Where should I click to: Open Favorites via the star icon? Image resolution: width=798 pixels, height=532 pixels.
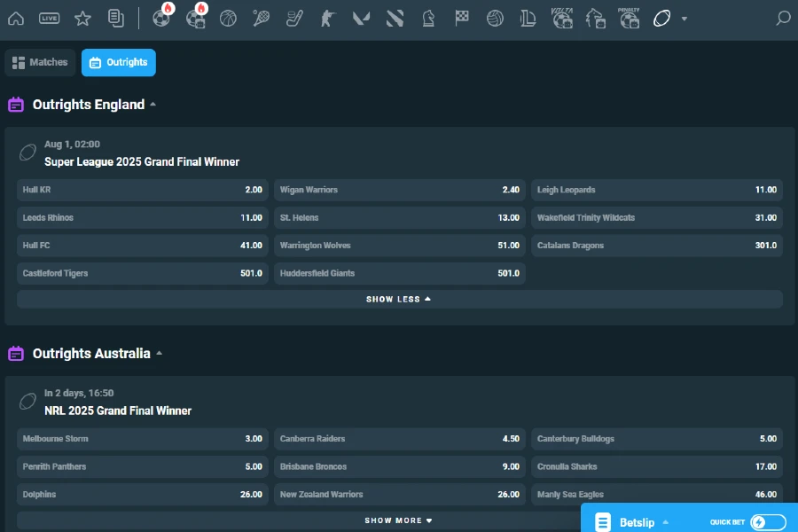(x=82, y=18)
